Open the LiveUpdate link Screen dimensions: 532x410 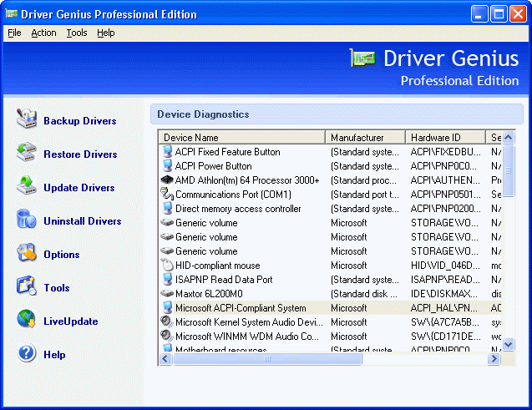pos(70,321)
